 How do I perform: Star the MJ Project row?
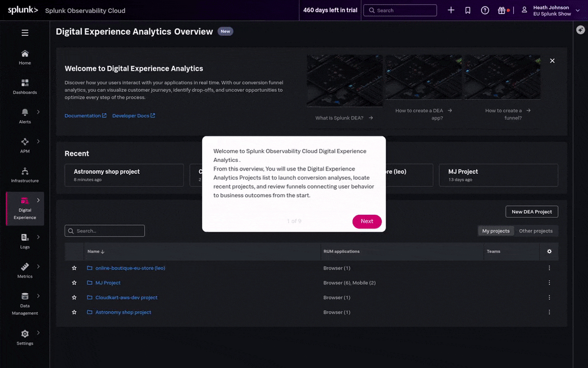[x=74, y=283]
